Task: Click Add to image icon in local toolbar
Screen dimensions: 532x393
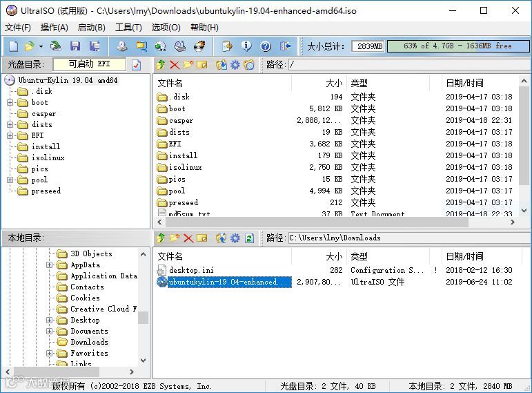Action: [x=221, y=238]
